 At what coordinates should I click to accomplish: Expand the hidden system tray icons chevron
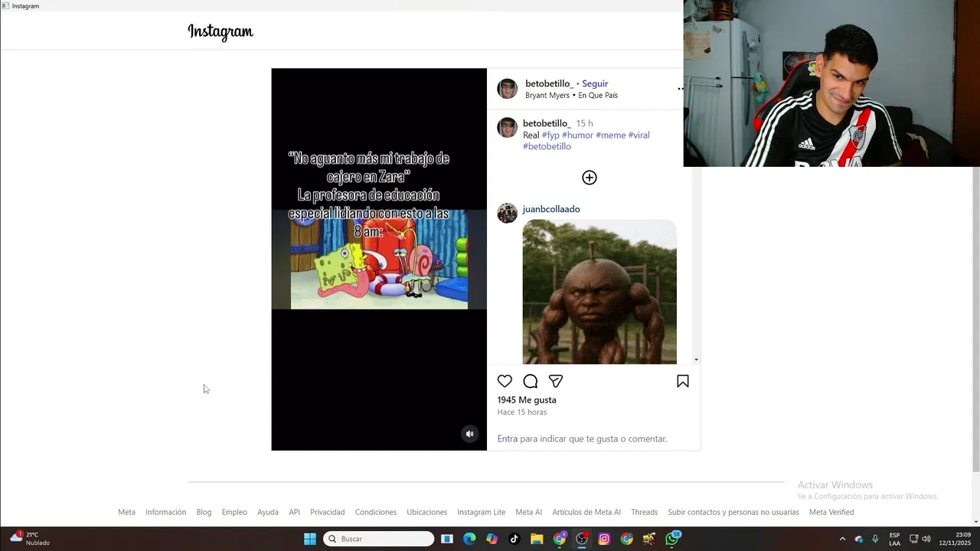pos(842,539)
